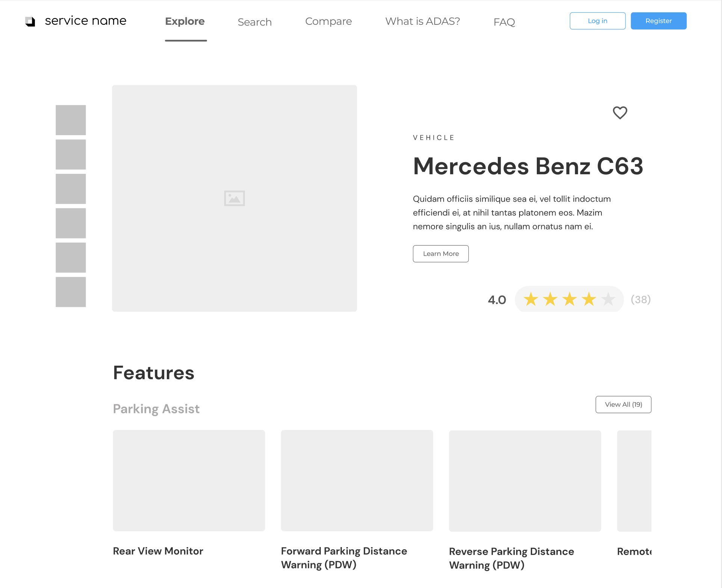
Task: Select the fourth gallery thumbnail
Action: pos(71,223)
